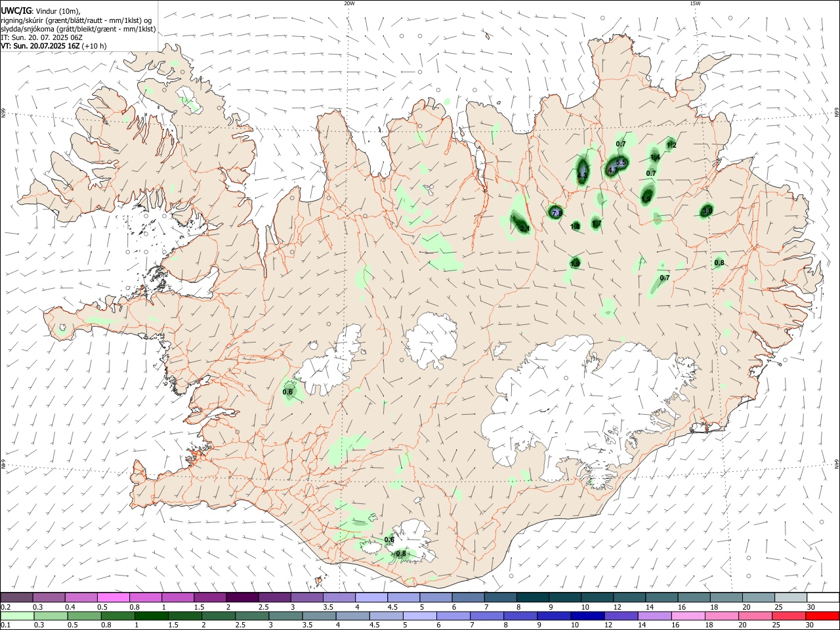Click the VT: Sun. 20.07.2025 16Z (+10 h) line

pos(54,46)
